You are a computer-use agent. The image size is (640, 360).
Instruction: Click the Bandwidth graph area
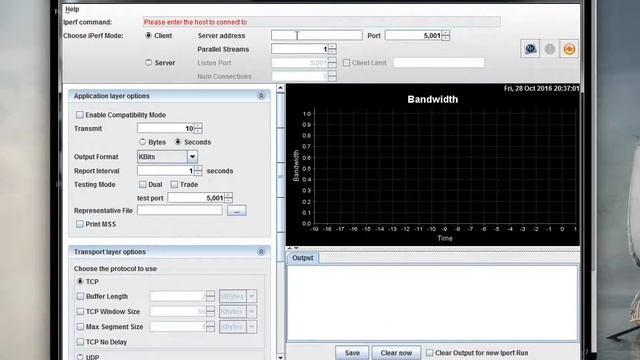click(x=433, y=165)
